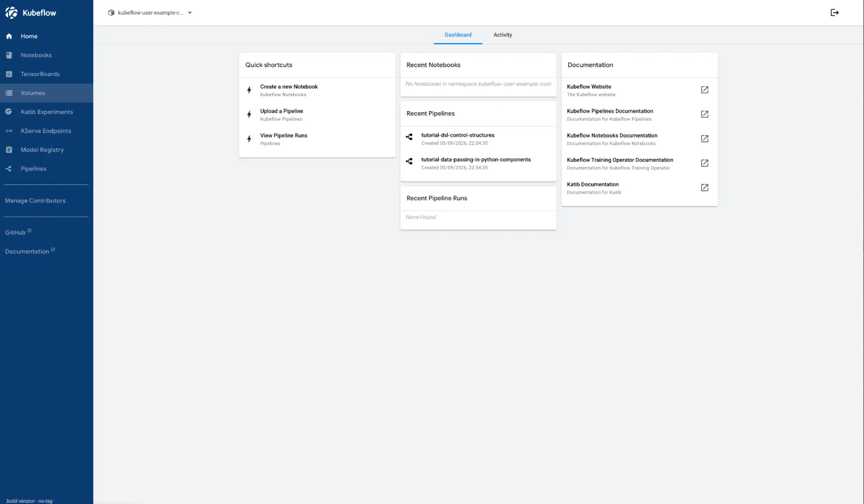The image size is (864, 504).
Task: Click the Pipelines sidebar icon
Action: pyautogui.click(x=9, y=168)
